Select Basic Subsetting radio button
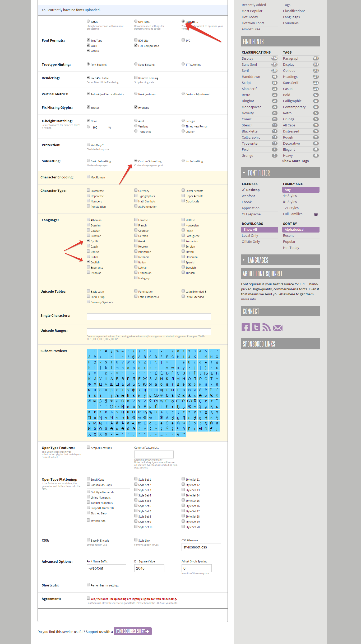The width and height of the screenshot is (361, 644). (88, 160)
